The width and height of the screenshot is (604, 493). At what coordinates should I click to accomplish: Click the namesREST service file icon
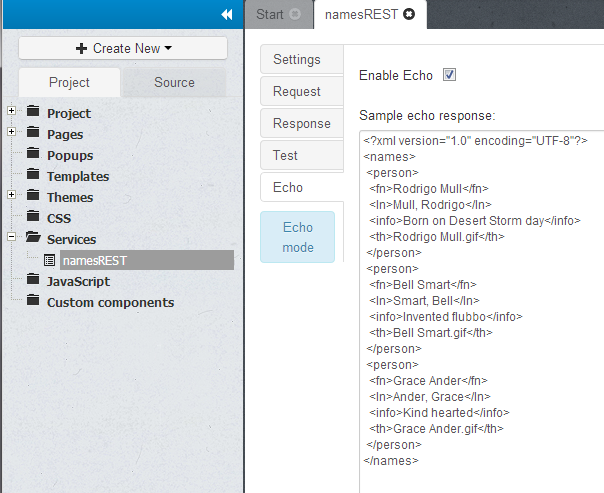[x=50, y=260]
